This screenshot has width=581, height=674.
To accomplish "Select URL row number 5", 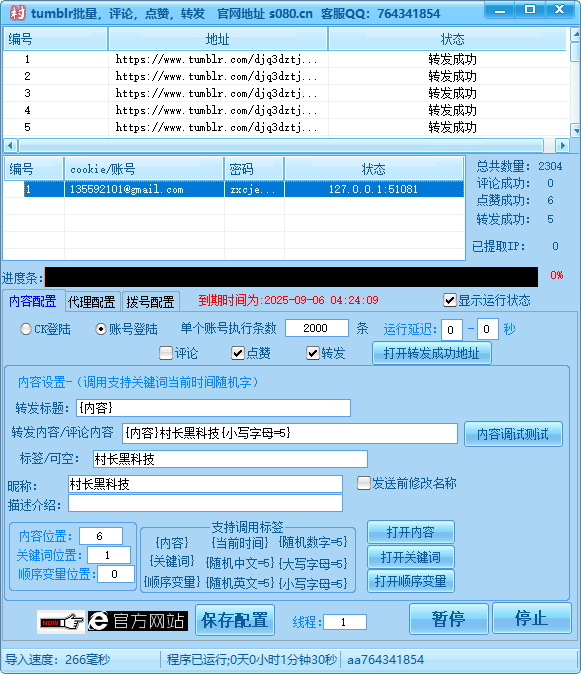I will (287, 127).
